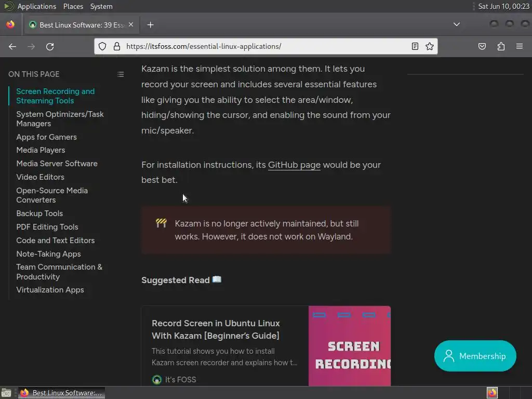This screenshot has width=532, height=399.
Task: Close the Best Linux Software tab
Action: 131,25
